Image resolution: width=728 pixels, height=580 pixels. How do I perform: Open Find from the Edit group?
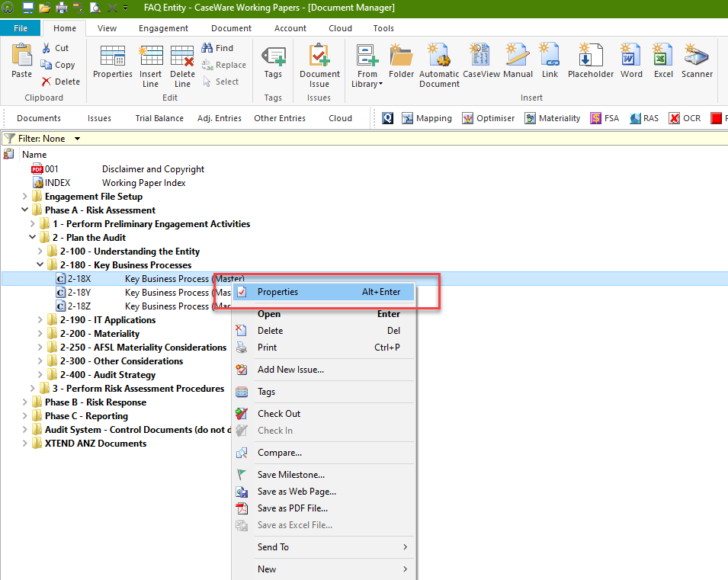pos(217,48)
